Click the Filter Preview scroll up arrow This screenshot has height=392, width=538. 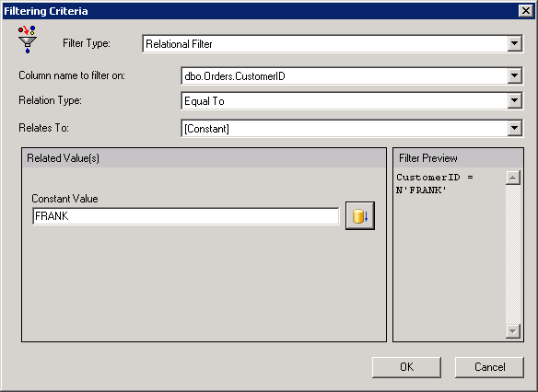tap(512, 178)
